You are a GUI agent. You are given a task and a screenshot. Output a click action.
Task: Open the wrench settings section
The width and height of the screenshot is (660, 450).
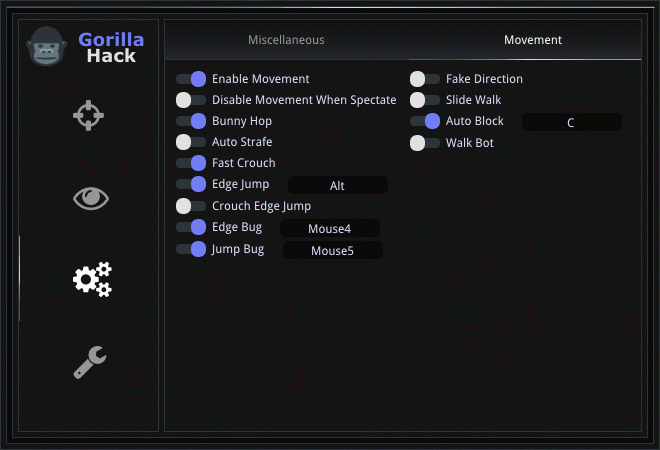point(90,361)
